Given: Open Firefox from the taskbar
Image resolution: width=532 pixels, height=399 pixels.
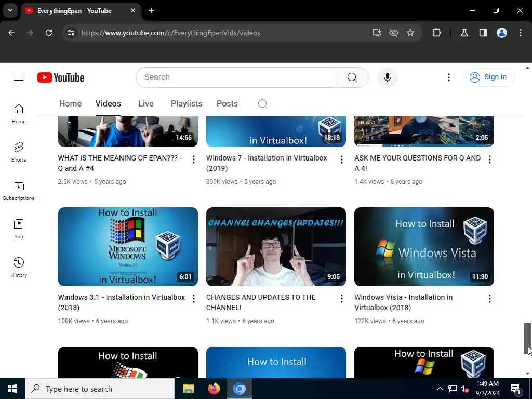Looking at the screenshot, I should click(x=214, y=389).
